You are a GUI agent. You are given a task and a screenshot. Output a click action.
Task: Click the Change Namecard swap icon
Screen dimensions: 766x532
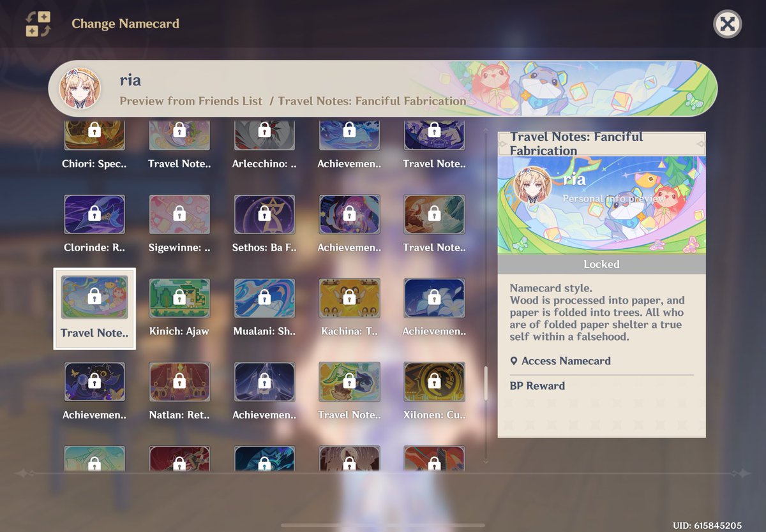(x=38, y=24)
